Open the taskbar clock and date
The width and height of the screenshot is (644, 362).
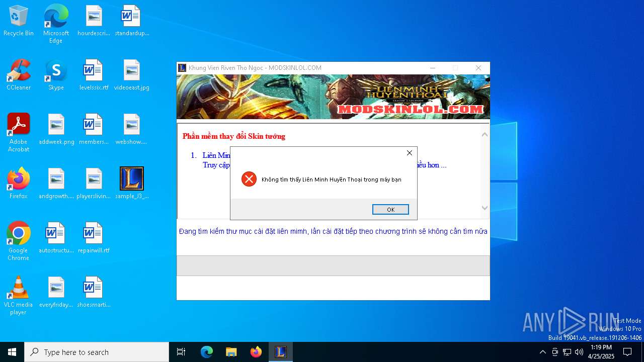pyautogui.click(x=601, y=352)
